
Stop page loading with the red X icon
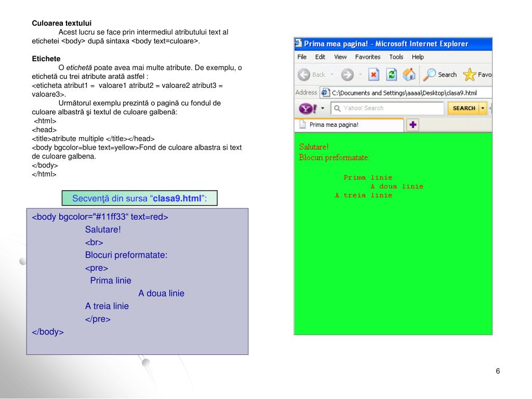374,75
